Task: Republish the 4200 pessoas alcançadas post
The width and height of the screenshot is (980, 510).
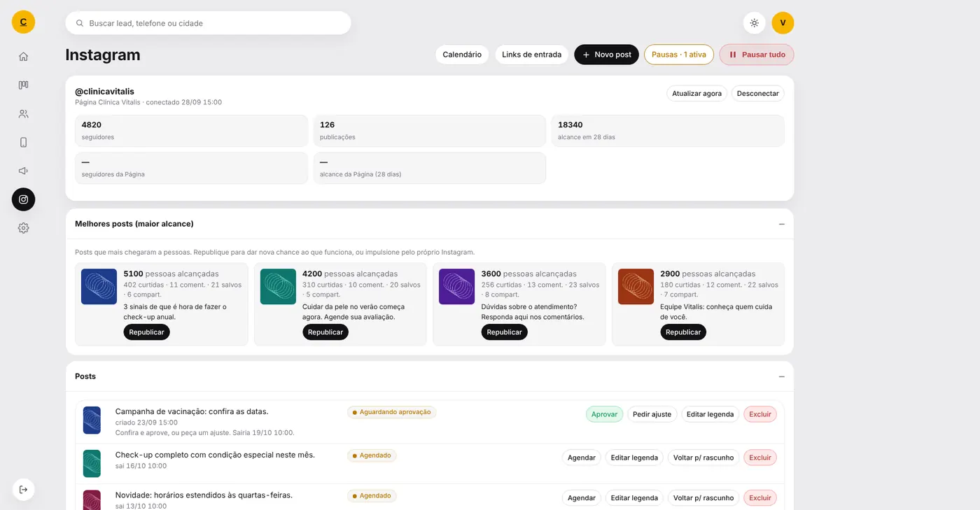Action: point(325,332)
